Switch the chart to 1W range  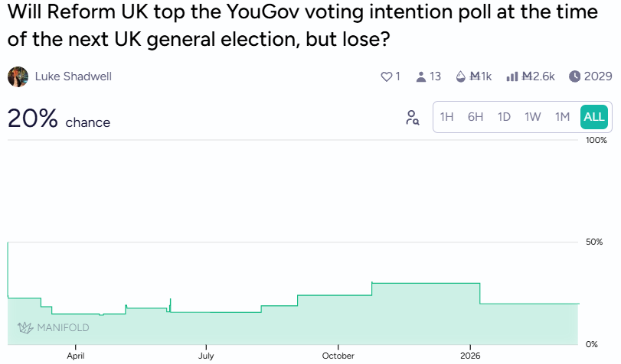coord(533,117)
